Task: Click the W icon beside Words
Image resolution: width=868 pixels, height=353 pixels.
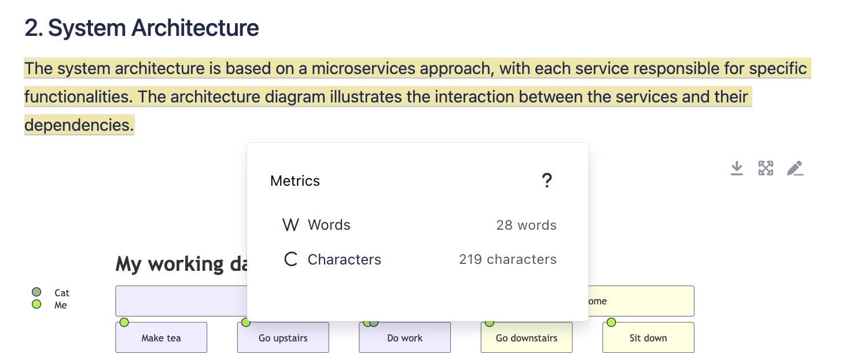Action: [x=290, y=225]
